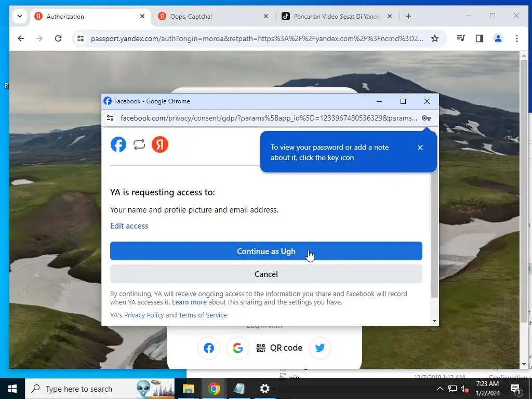532x399 pixels.
Task: Open the network tray icon
Action: pos(453,389)
